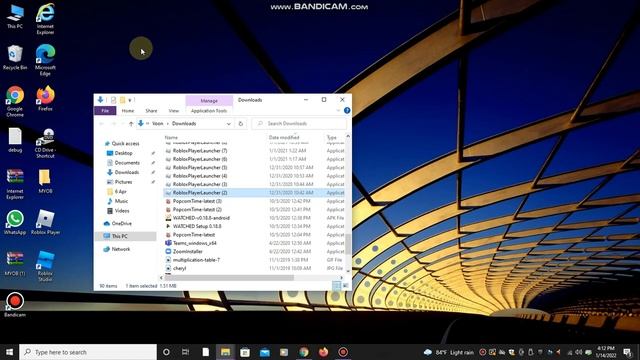Image resolution: width=640 pixels, height=360 pixels.
Task: Select the debug file on desktop
Action: tap(15, 140)
